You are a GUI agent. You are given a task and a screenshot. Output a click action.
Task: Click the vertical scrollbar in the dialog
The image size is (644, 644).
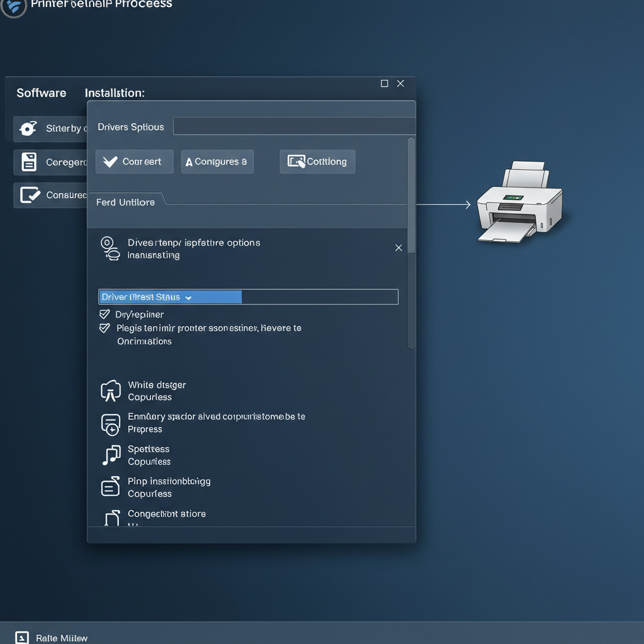point(411,243)
